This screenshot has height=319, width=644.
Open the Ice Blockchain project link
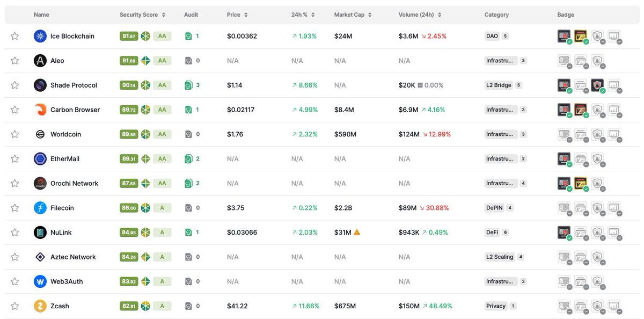(72, 37)
